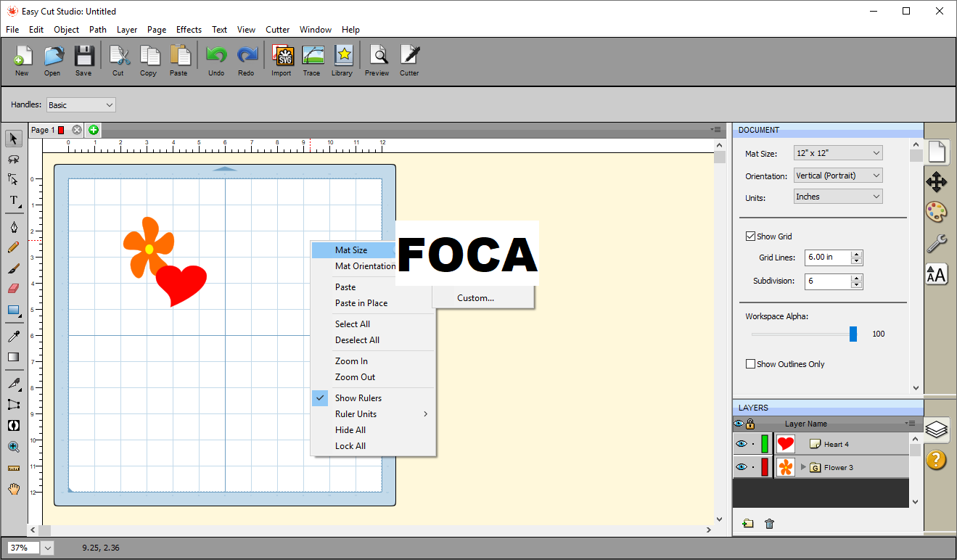This screenshot has height=560, width=957.
Task: Open the wrench Settings panel icon
Action: pos(937,243)
